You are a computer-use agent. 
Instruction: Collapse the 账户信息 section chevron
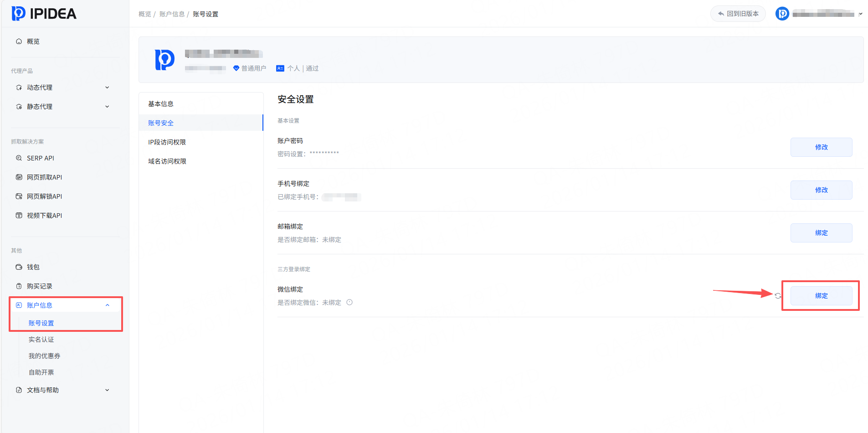107,305
